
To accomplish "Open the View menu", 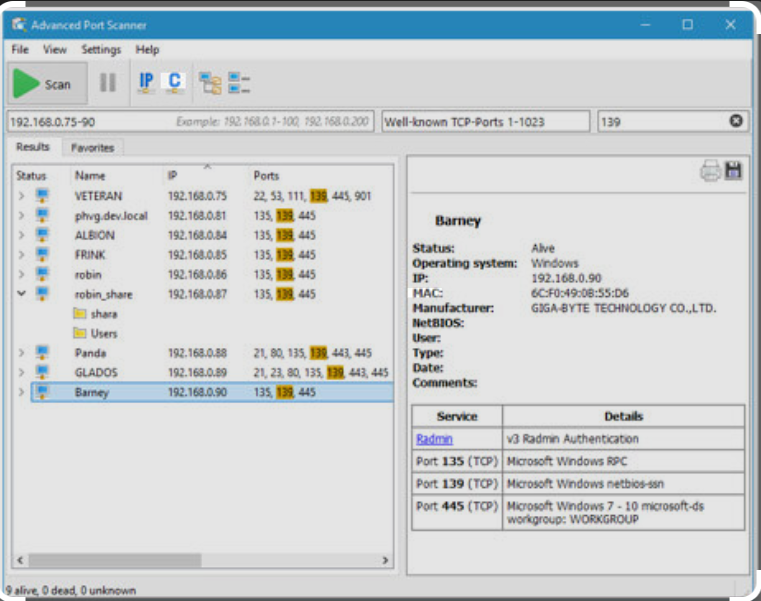I will [x=54, y=50].
